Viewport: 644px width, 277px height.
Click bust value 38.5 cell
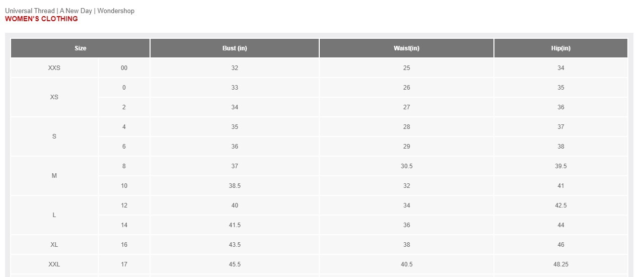tap(235, 186)
